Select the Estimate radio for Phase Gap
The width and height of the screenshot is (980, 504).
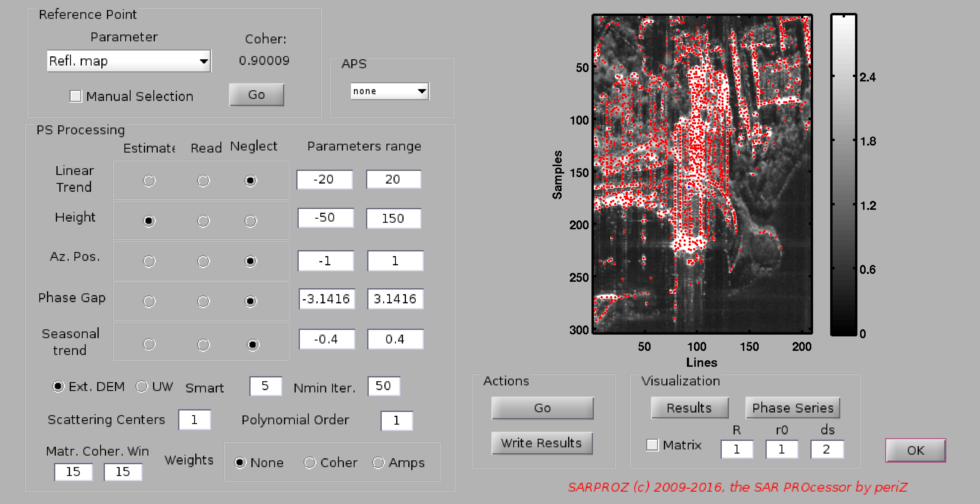149,301
